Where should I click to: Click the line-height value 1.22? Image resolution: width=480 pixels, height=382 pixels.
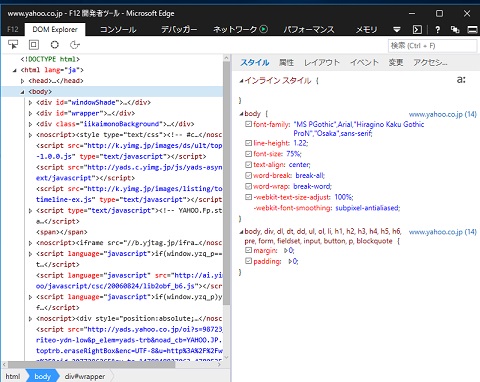pyautogui.click(x=301, y=143)
